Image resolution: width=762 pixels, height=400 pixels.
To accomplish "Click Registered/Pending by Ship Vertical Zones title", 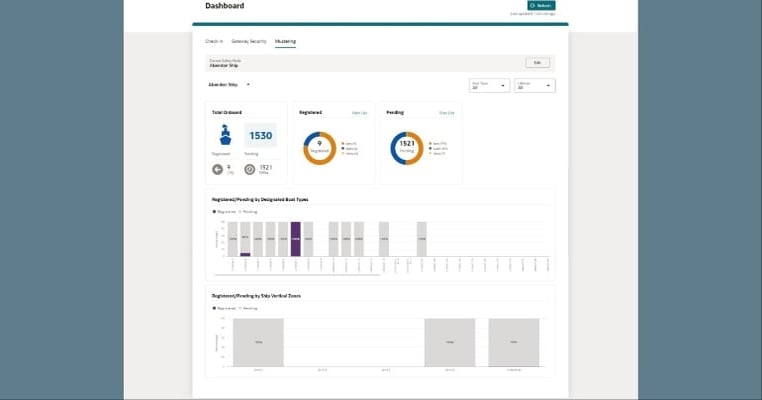I will 256,296.
